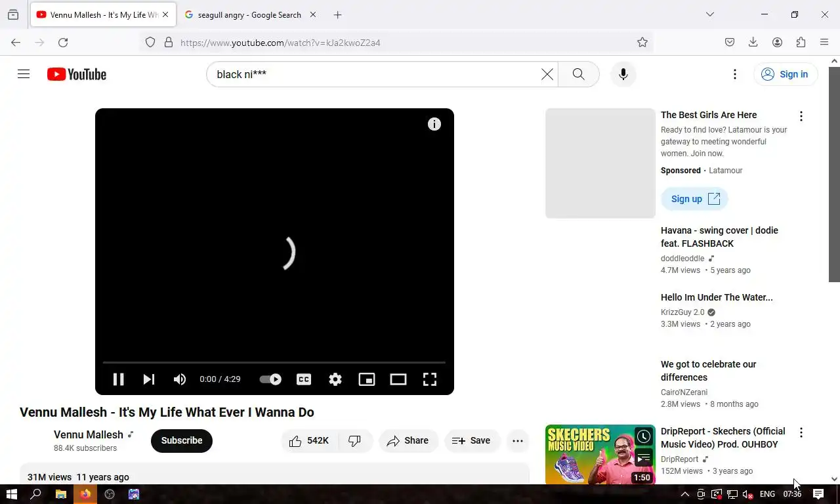
Task: Click the Sign up ad button
Action: (x=694, y=199)
